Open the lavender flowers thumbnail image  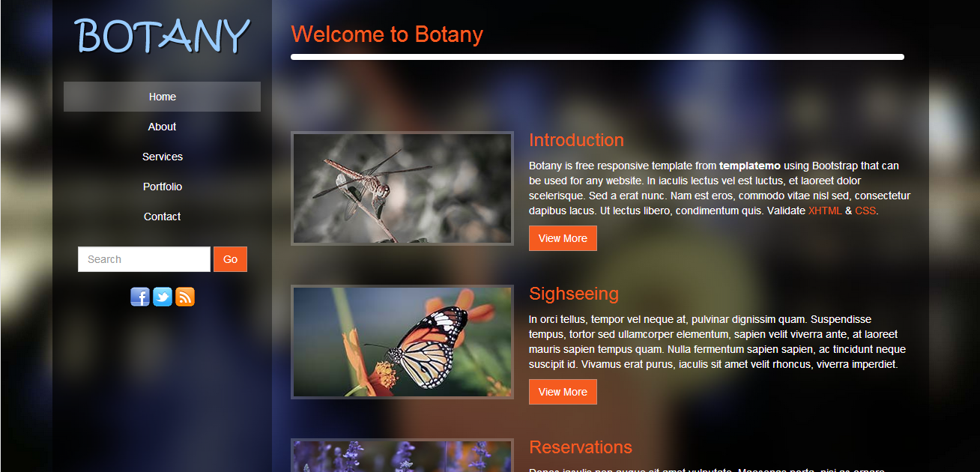(x=402, y=456)
